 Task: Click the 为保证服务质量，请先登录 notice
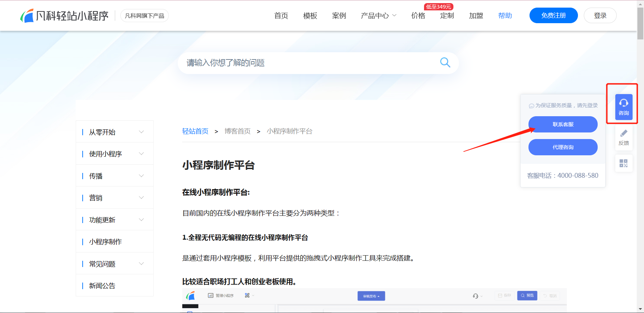point(563,105)
